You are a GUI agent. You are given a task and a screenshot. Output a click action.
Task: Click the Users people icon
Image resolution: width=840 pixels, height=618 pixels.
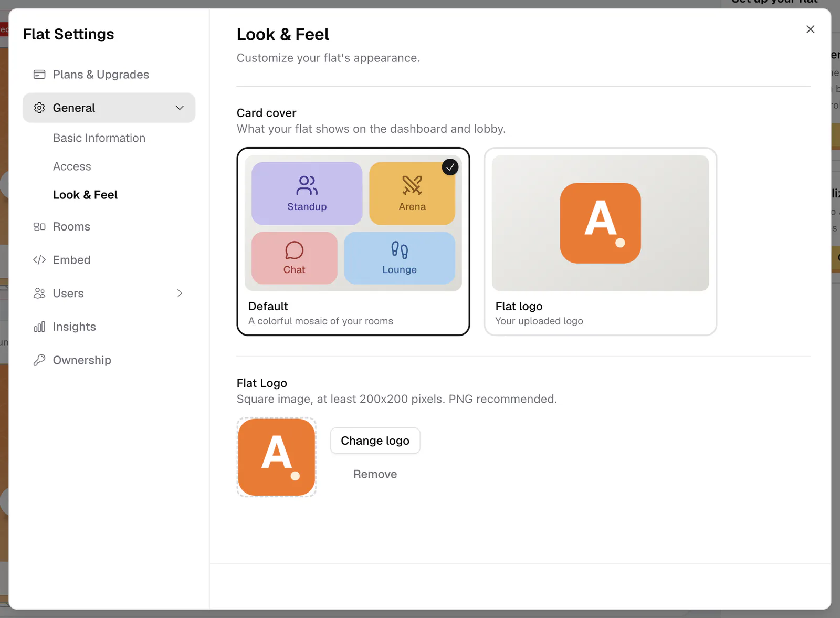click(x=39, y=293)
